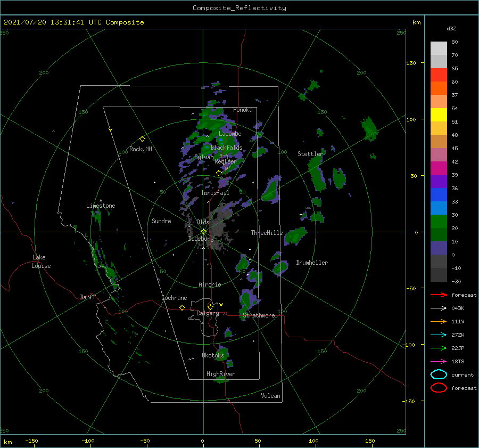Click the -150 tick on bottom axis
Screen dimensions: 479x448
click(x=31, y=441)
